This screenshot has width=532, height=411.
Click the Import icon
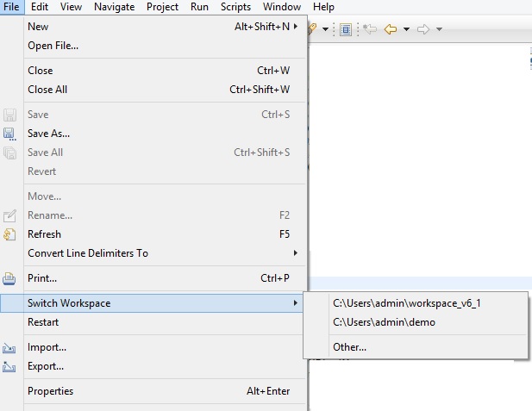click(9, 348)
